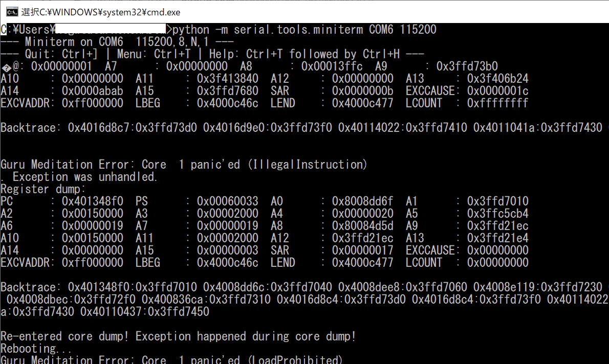Select the A15 value 0x3ffd7680

coord(227,91)
